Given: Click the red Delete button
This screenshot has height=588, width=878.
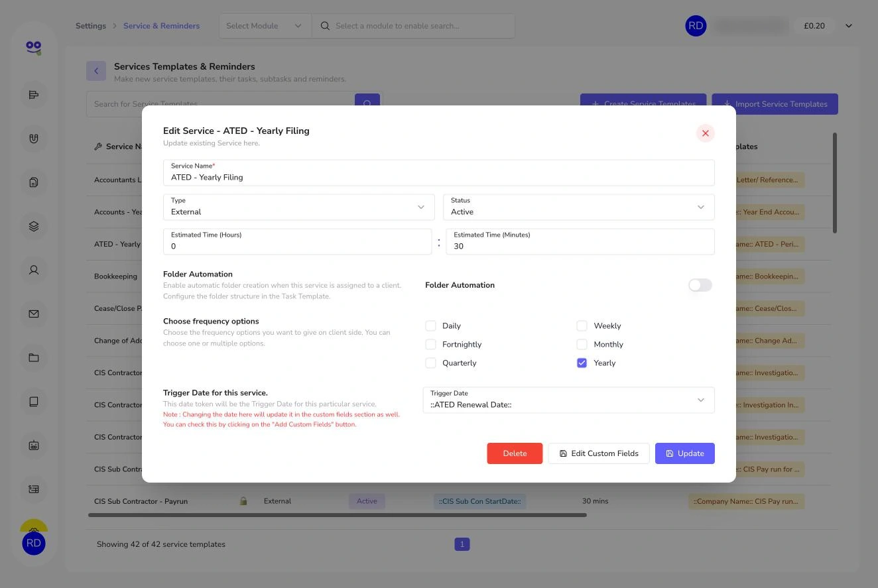Looking at the screenshot, I should [515, 453].
